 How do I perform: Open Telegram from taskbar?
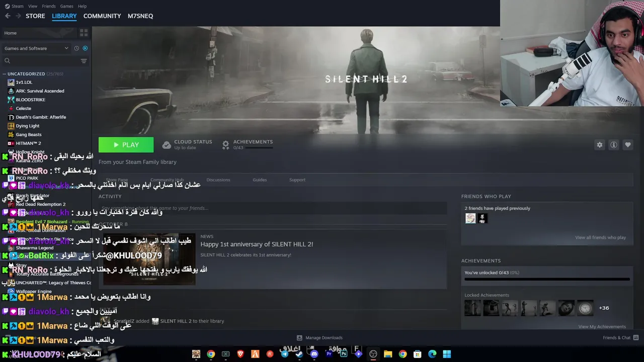point(285,354)
